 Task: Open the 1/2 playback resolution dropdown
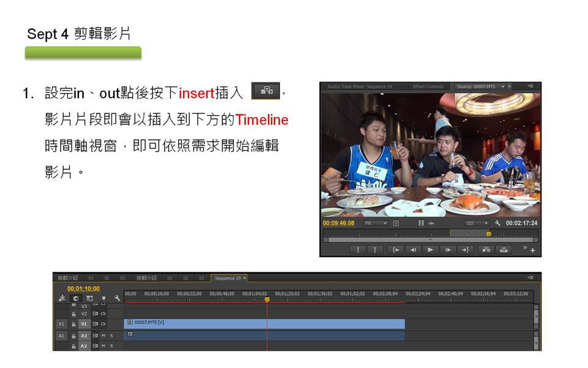[x=477, y=223]
